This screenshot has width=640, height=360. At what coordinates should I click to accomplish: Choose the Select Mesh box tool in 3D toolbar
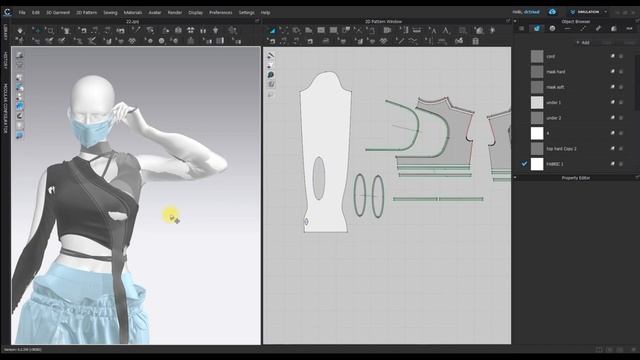[51, 31]
